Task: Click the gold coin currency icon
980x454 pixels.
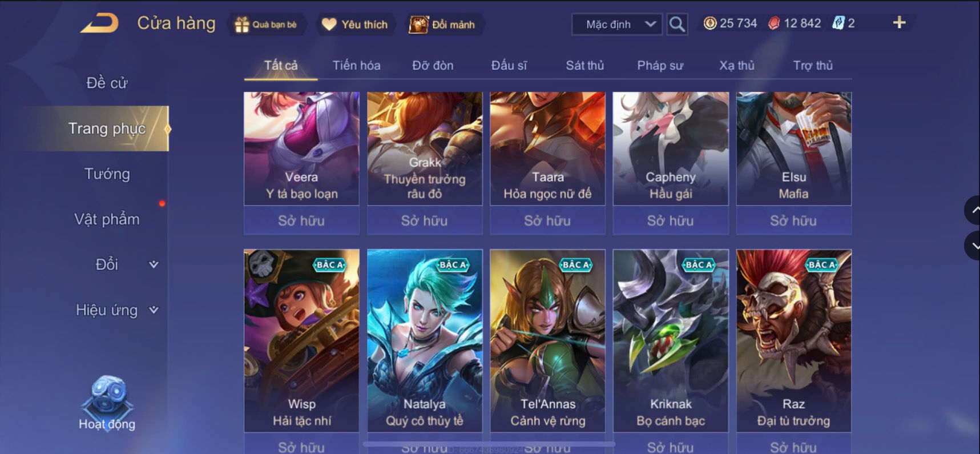Action: coord(709,23)
